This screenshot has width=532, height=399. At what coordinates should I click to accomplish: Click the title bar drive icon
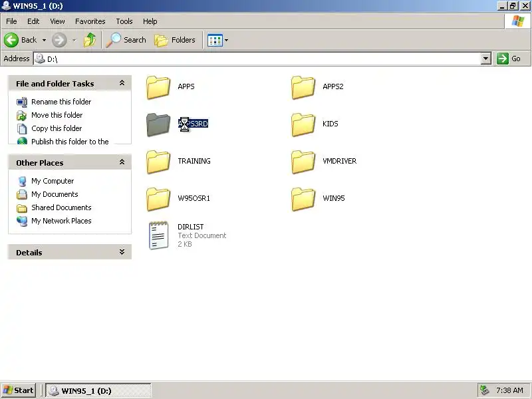pyautogui.click(x=6, y=5)
